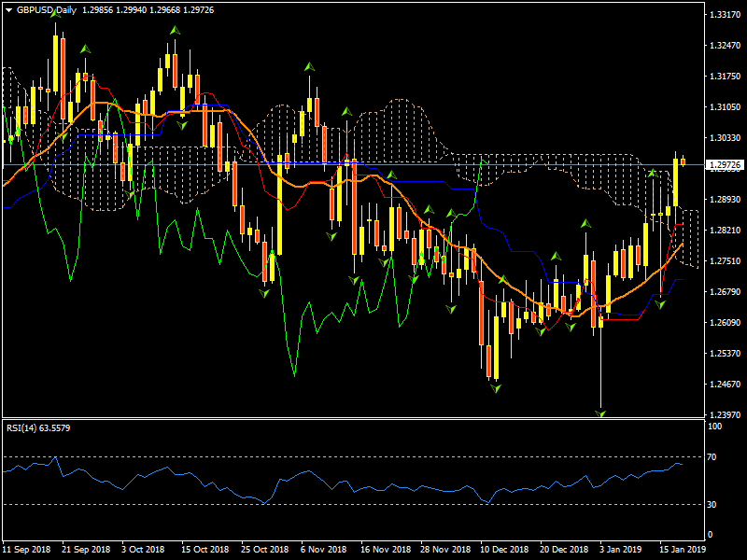Select the up fractal arrow above the early November peak
The height and width of the screenshot is (560, 747).
click(308, 67)
